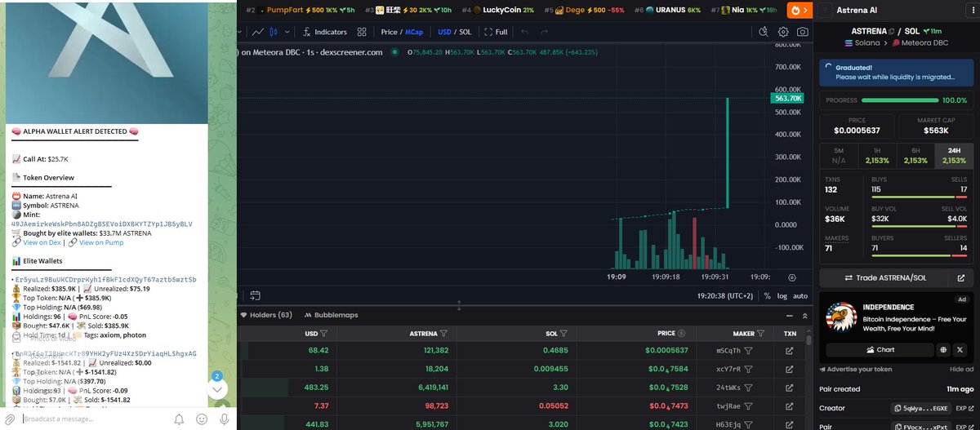This screenshot has height=430, width=980.
Task: Open trending token Dege
Action: click(x=584, y=10)
